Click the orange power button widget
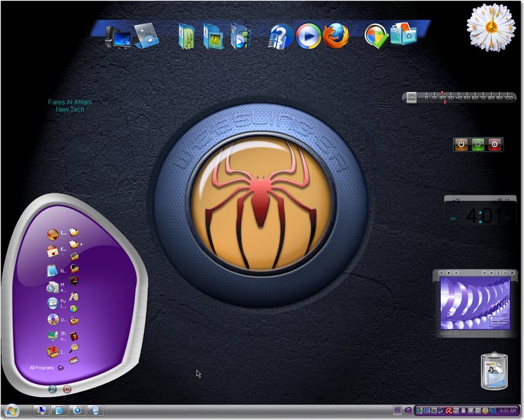 click(461, 144)
